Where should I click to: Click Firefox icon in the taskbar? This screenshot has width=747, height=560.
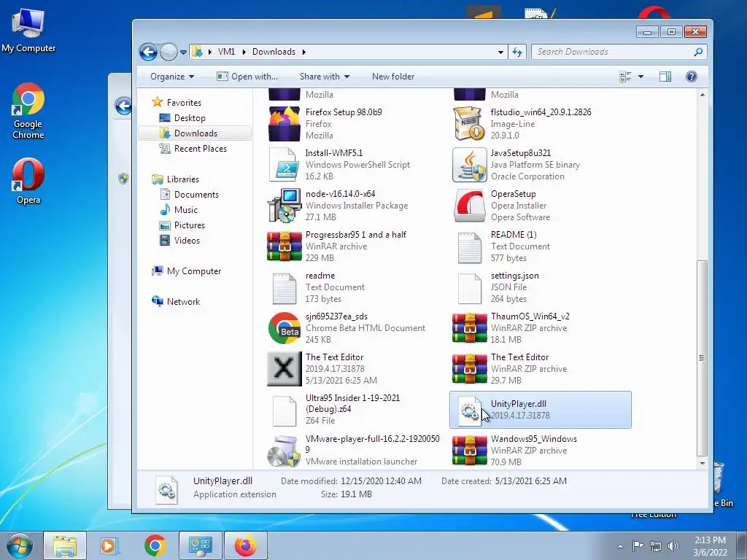pos(245,545)
